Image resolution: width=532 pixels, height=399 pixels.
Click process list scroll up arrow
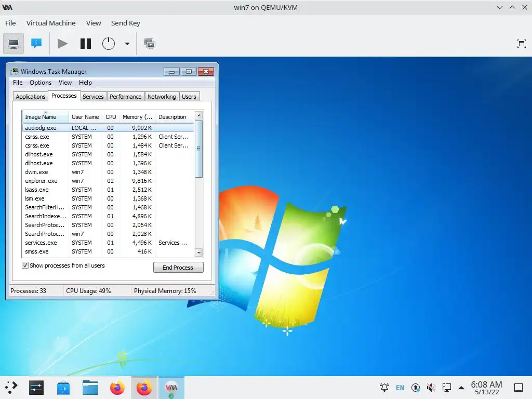pos(199,115)
